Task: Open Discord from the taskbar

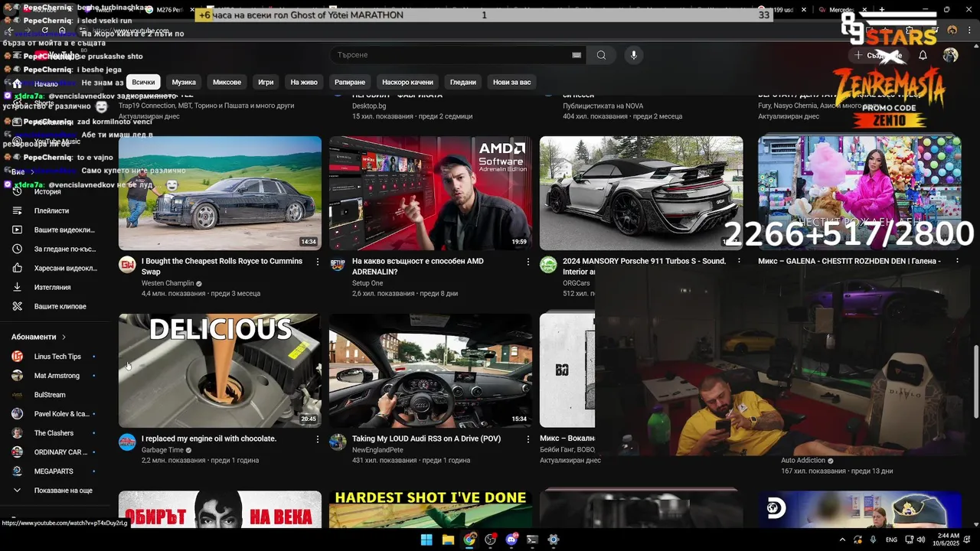Action: coord(511,540)
